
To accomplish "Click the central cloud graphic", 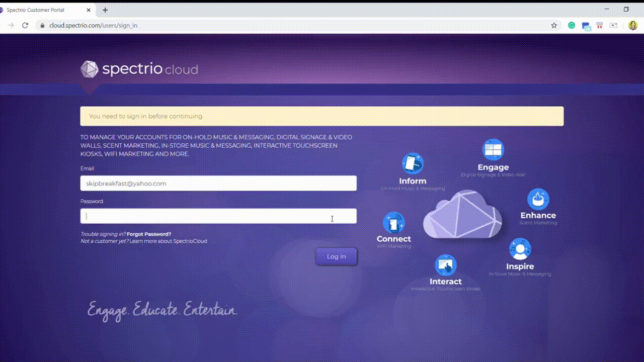I will tap(462, 214).
